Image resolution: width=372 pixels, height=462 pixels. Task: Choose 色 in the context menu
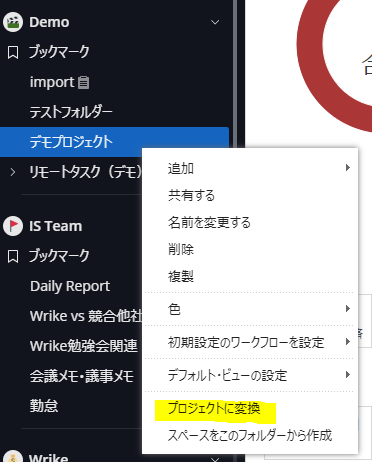coord(174,309)
